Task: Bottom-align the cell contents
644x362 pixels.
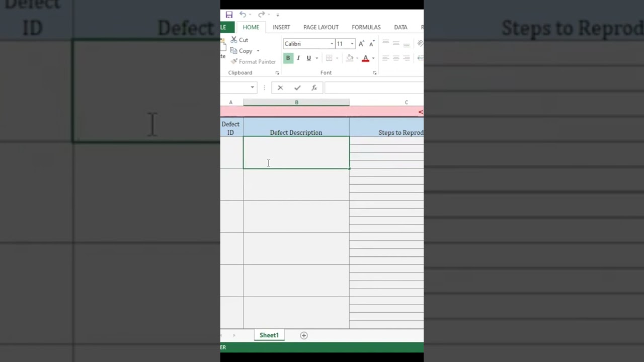Action: pyautogui.click(x=407, y=44)
